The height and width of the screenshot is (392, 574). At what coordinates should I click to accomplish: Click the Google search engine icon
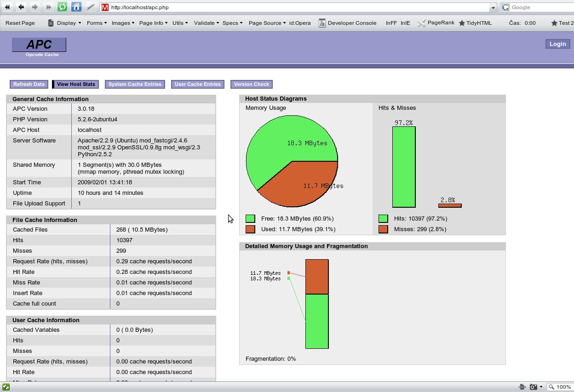pyautogui.click(x=506, y=7)
